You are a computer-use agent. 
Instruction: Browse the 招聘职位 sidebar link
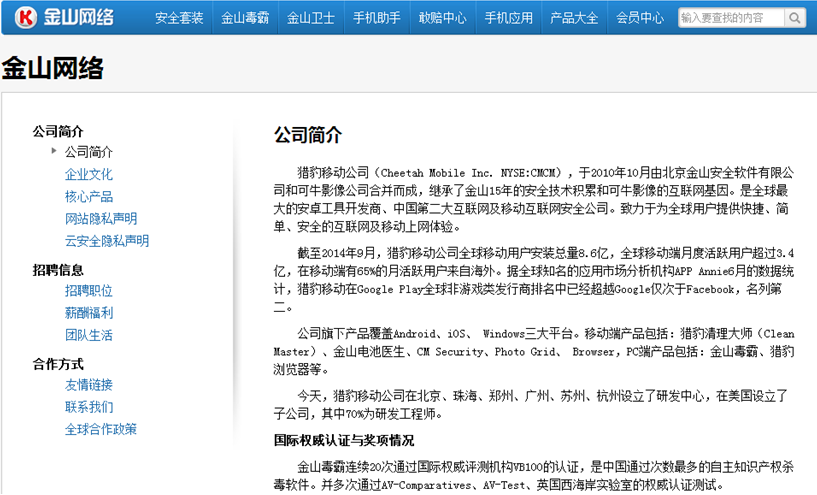[89, 290]
